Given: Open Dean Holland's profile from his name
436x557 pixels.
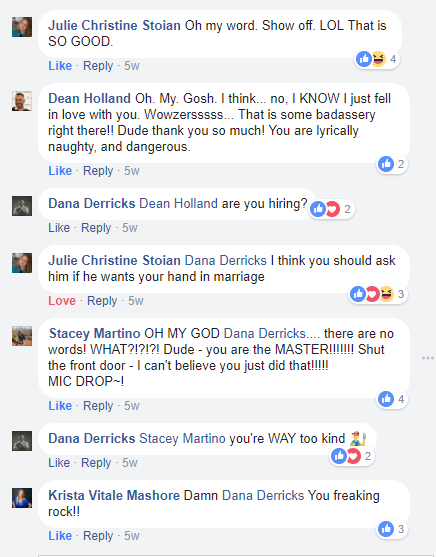Looking at the screenshot, I should 90,98.
